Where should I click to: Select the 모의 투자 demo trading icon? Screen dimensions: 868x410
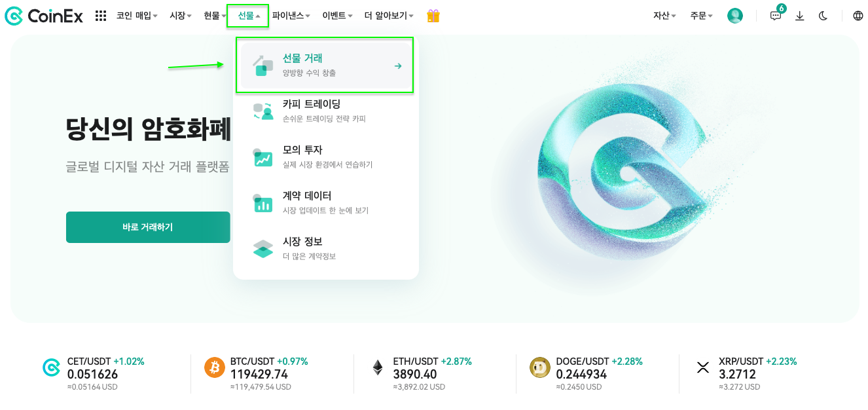pyautogui.click(x=262, y=155)
